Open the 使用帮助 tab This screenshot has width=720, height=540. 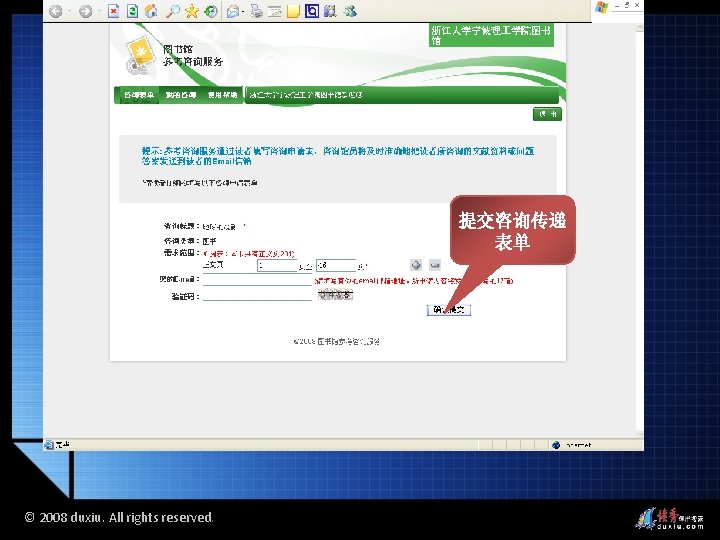tap(222, 95)
